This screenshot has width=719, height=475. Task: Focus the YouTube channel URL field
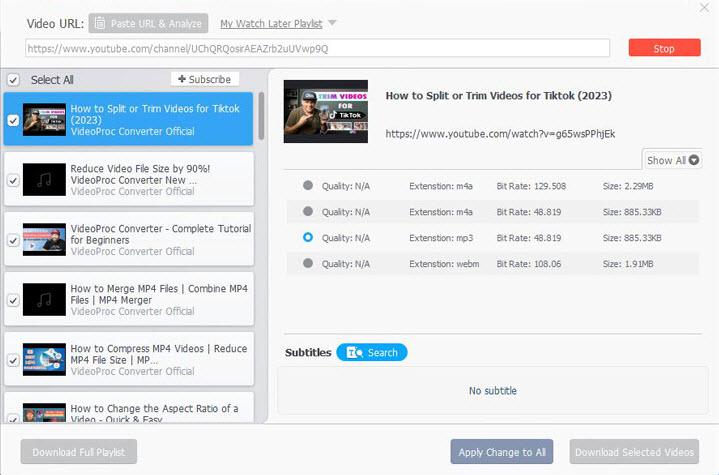317,48
